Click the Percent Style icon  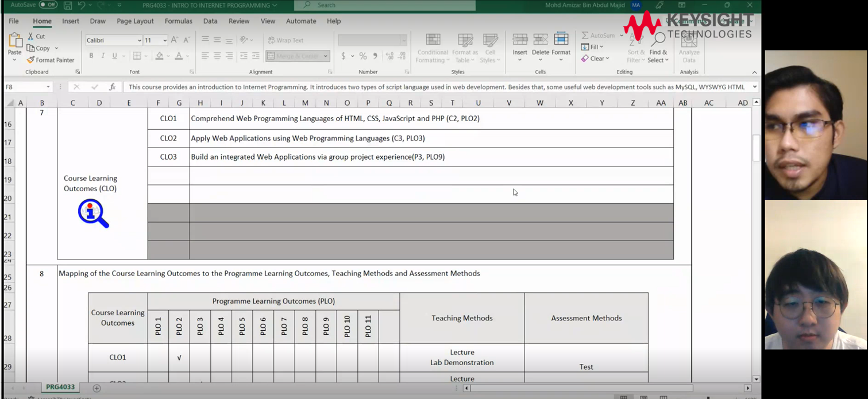click(362, 56)
